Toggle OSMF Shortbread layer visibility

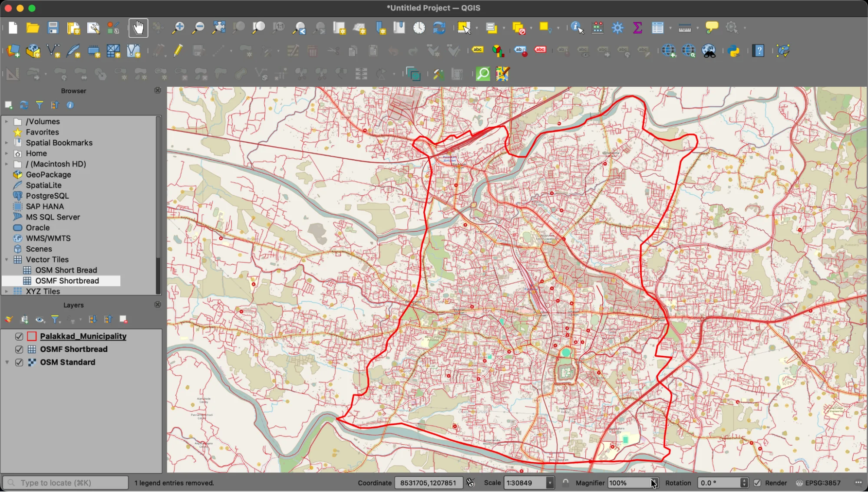tap(19, 349)
